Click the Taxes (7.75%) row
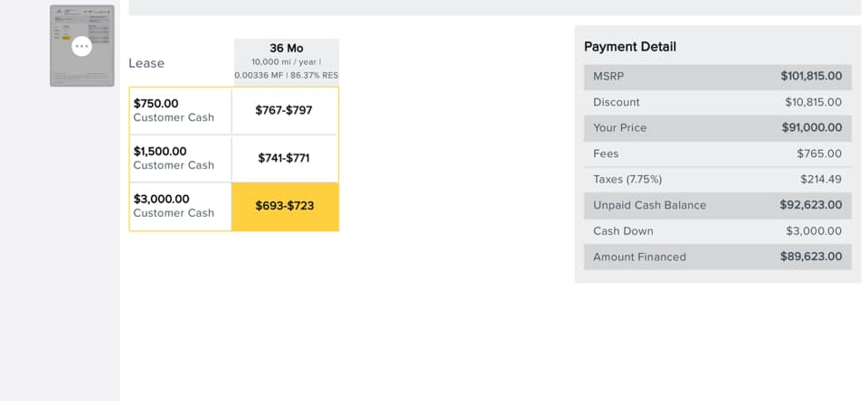 point(717,180)
